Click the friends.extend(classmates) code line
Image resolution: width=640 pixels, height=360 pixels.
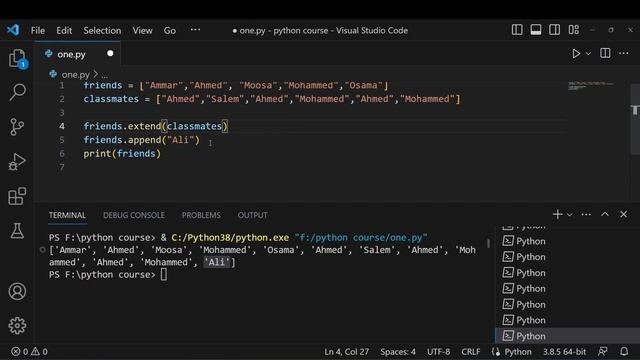tap(156, 126)
